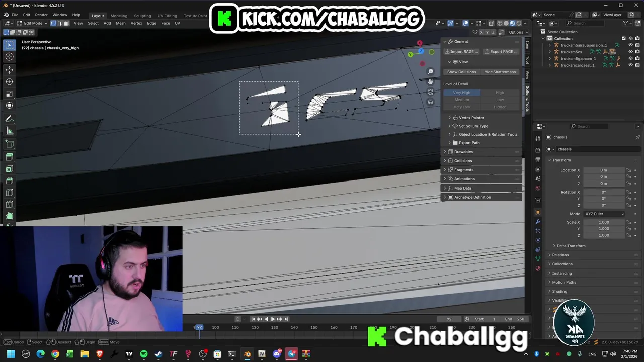This screenshot has height=362, width=644.
Task: Open the Vertex menu
Action: tap(136, 23)
